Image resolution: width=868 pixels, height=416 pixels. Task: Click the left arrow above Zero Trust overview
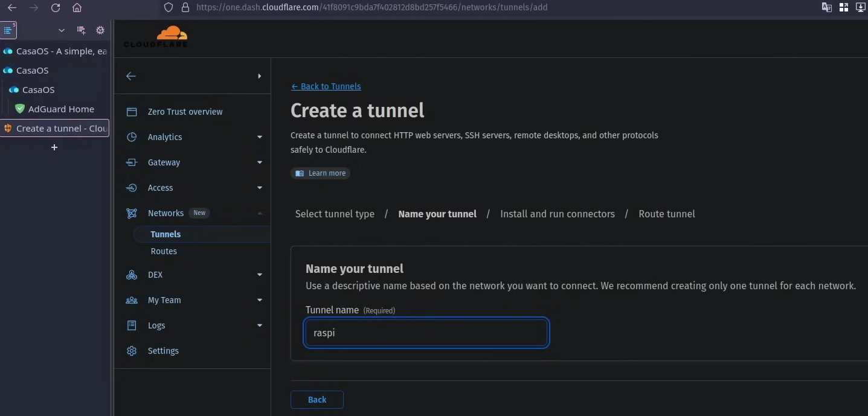point(130,76)
